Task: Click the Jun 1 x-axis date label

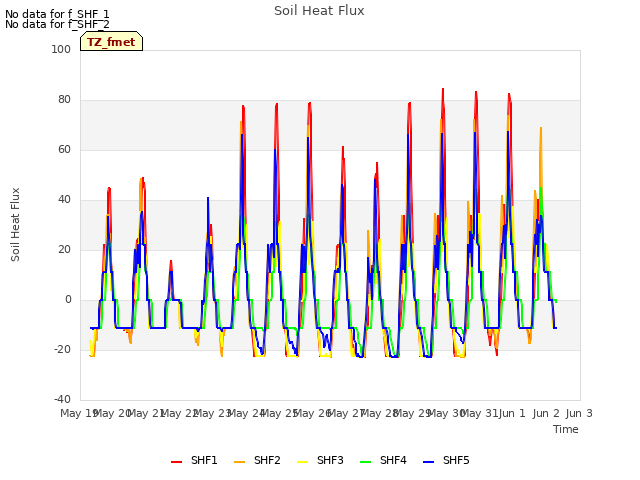Action: (x=512, y=413)
